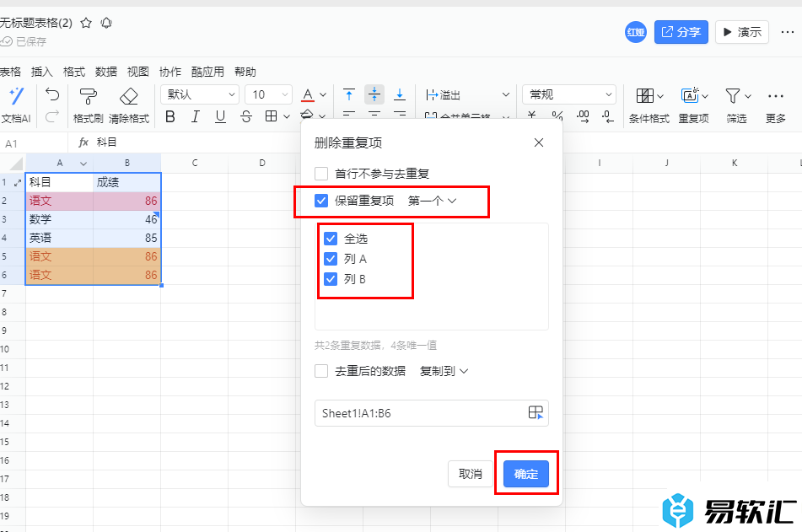This screenshot has height=532, width=802.
Task: Open the keep first dropdown
Action: click(432, 201)
